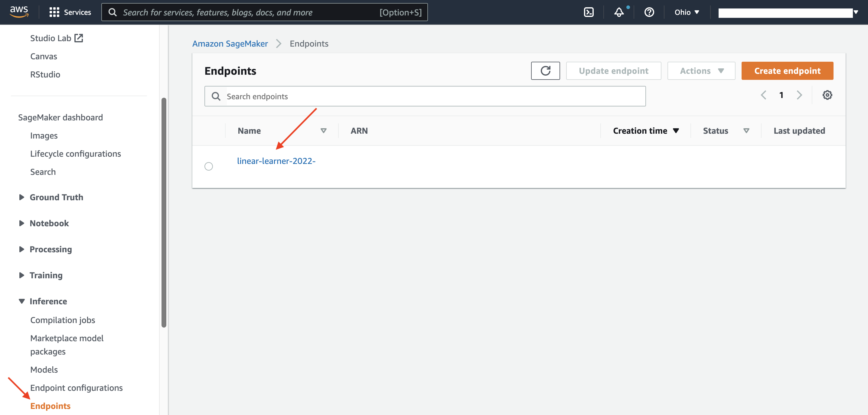Image resolution: width=868 pixels, height=415 pixels.
Task: Go to previous page of endpoints
Action: pyautogui.click(x=763, y=95)
